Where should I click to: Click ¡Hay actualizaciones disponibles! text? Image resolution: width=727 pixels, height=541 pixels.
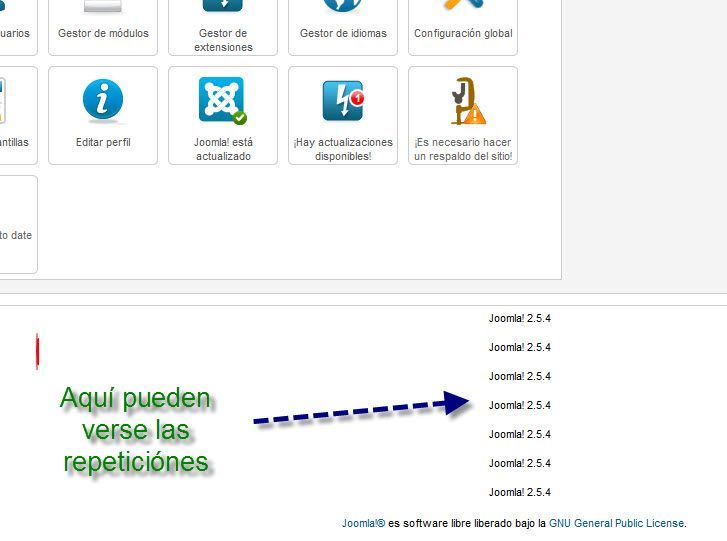pyautogui.click(x=343, y=149)
